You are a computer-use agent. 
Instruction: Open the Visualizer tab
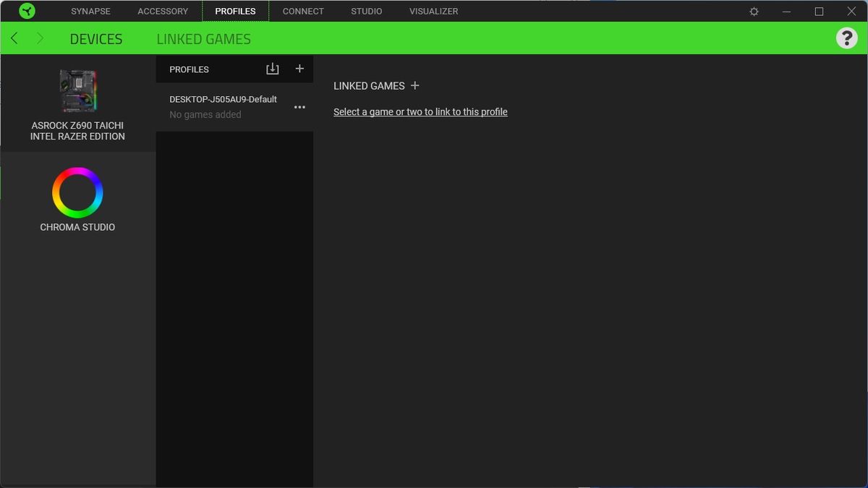[434, 12]
